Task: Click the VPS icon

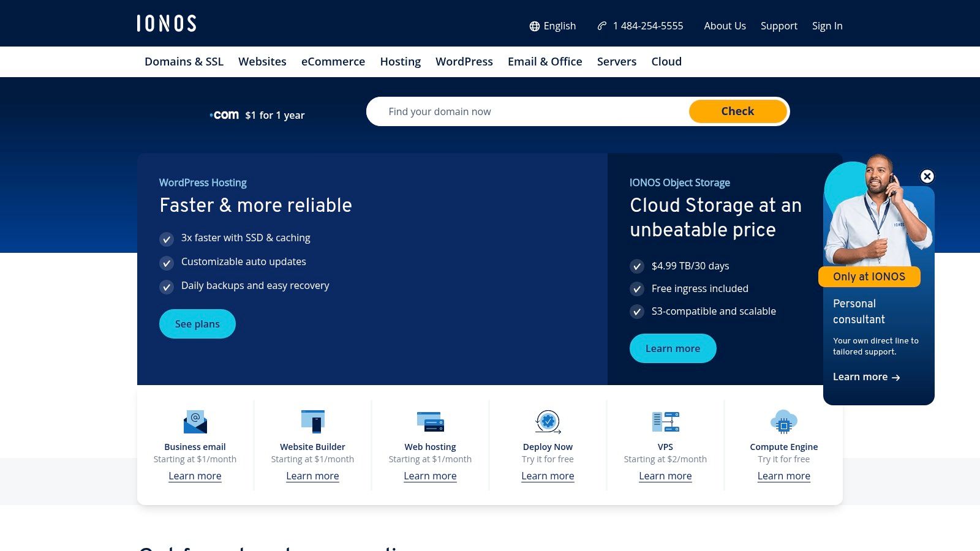Action: (x=666, y=421)
